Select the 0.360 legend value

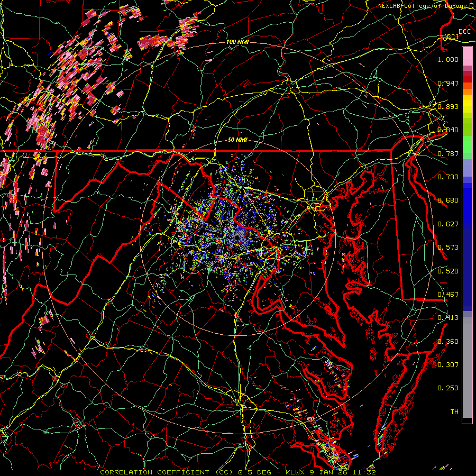click(x=448, y=342)
